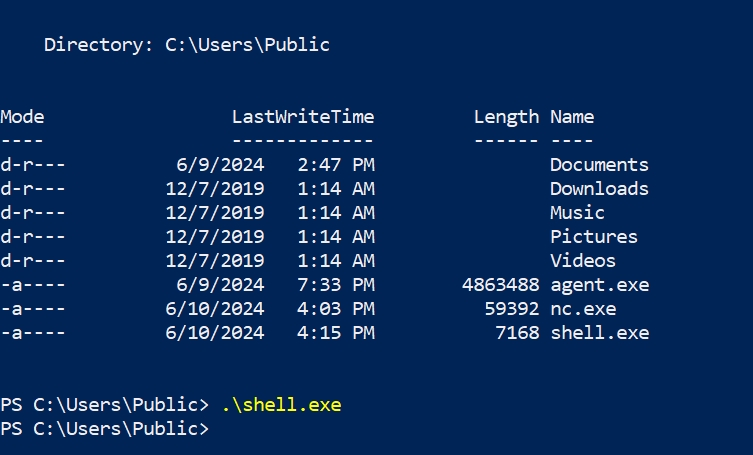Click the 4863488 file length value

click(500, 285)
